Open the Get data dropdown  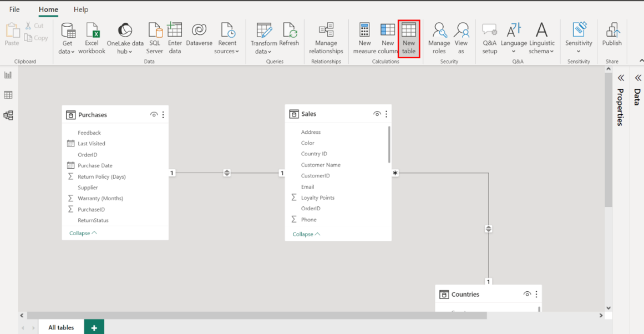click(x=67, y=38)
